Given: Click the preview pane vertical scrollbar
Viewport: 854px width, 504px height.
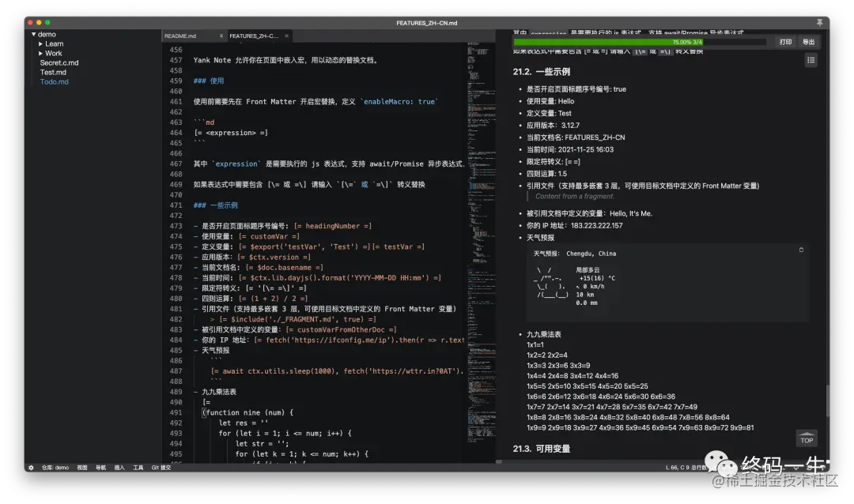Looking at the screenshot, I should pos(827,401).
